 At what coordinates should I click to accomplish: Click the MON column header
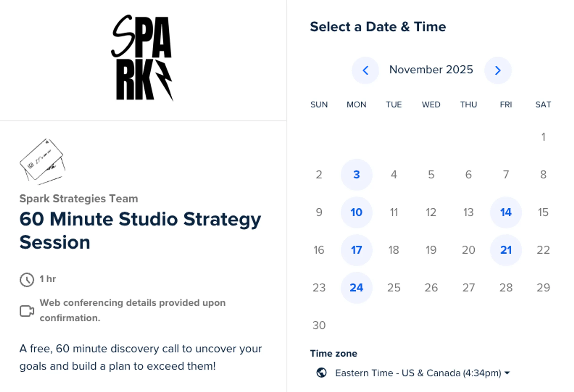[x=356, y=105]
